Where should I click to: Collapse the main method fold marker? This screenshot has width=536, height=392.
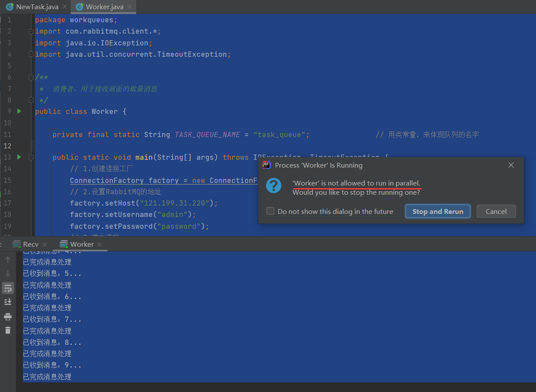pyautogui.click(x=31, y=157)
